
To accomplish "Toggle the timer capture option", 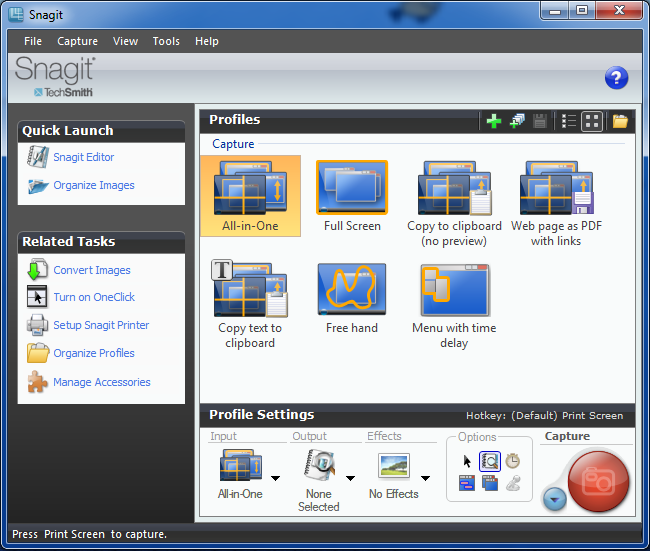I will pyautogui.click(x=513, y=461).
